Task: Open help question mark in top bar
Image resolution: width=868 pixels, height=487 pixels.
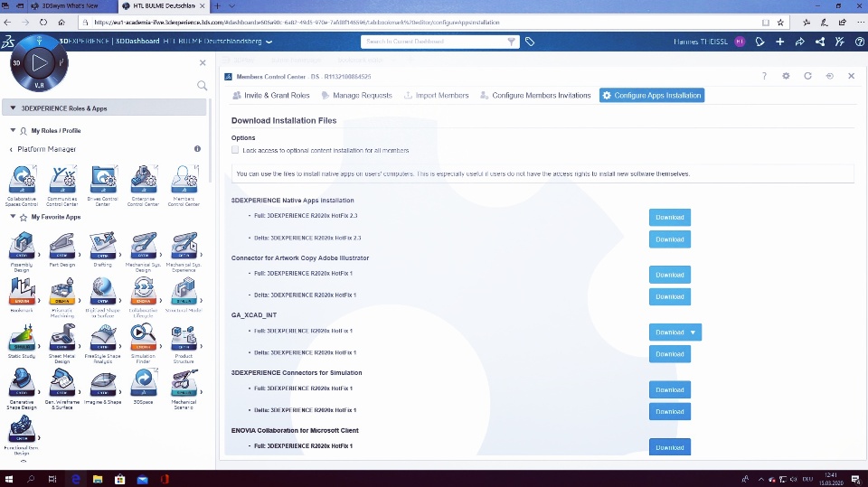Action: click(x=859, y=42)
